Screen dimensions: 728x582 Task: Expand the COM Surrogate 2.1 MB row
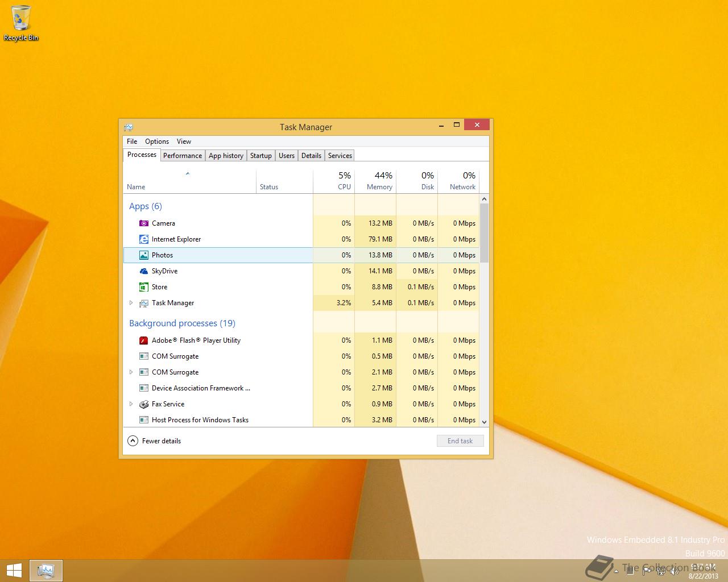[131, 372]
